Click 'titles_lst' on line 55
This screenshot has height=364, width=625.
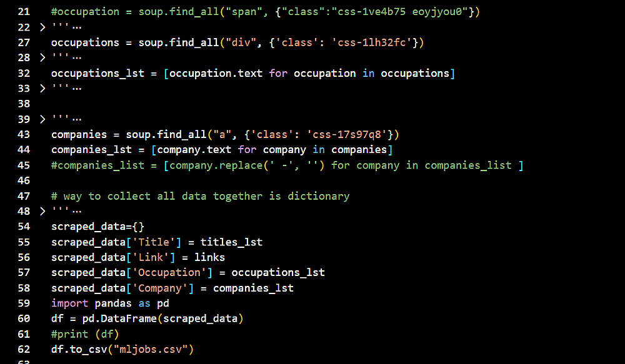tap(231, 242)
